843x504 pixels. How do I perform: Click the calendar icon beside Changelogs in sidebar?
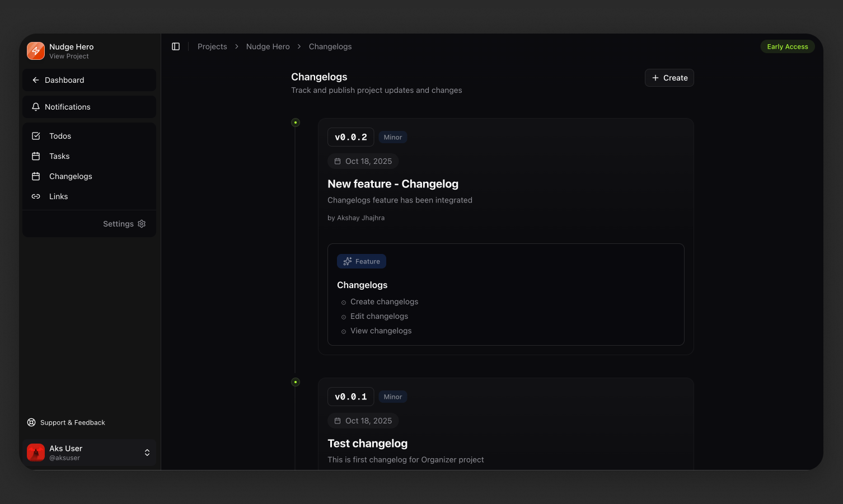click(x=36, y=176)
